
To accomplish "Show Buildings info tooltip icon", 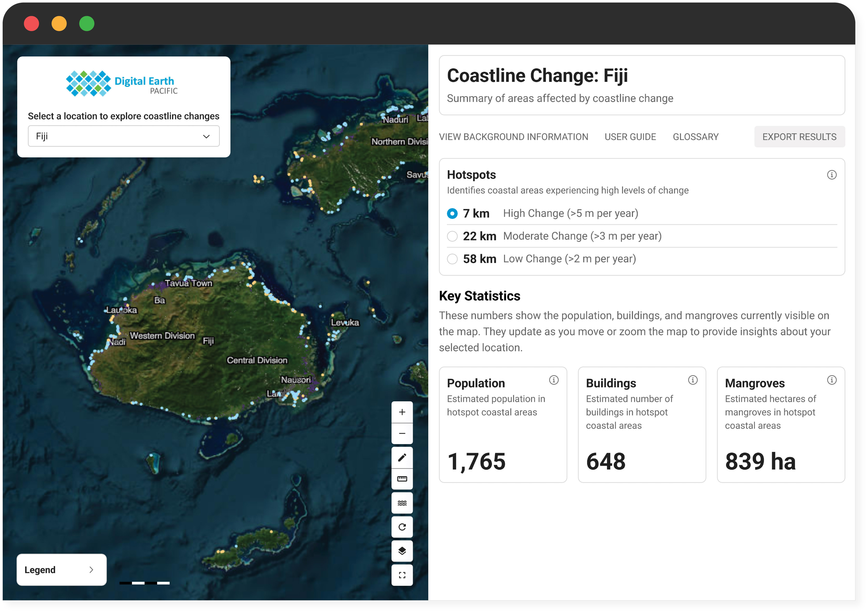I will [693, 380].
